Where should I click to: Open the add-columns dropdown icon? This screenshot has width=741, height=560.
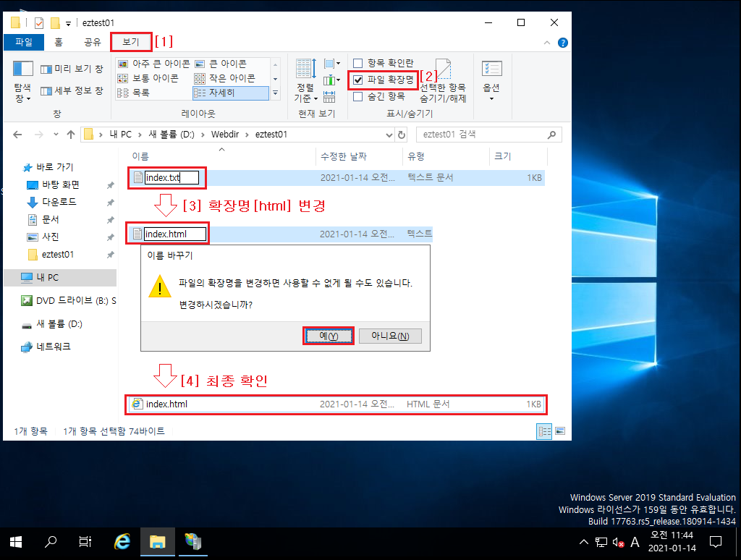(x=332, y=80)
